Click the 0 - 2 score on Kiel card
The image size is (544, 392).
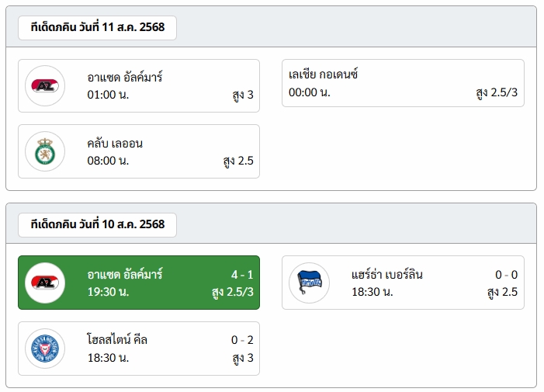pyautogui.click(x=242, y=340)
